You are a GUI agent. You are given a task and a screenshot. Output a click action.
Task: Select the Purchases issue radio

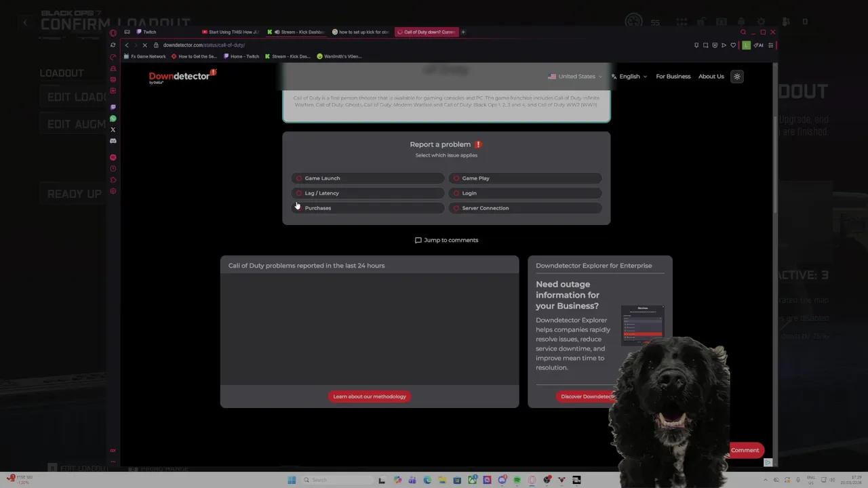(x=299, y=208)
